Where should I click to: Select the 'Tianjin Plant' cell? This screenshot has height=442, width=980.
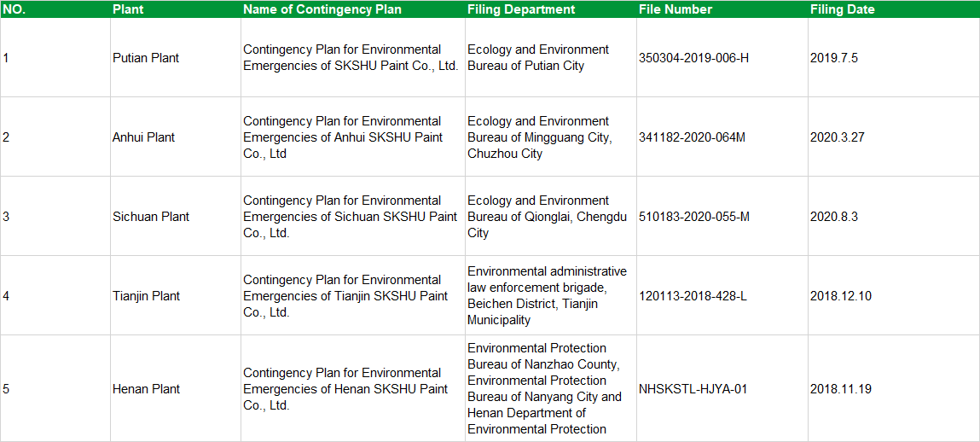[147, 296]
